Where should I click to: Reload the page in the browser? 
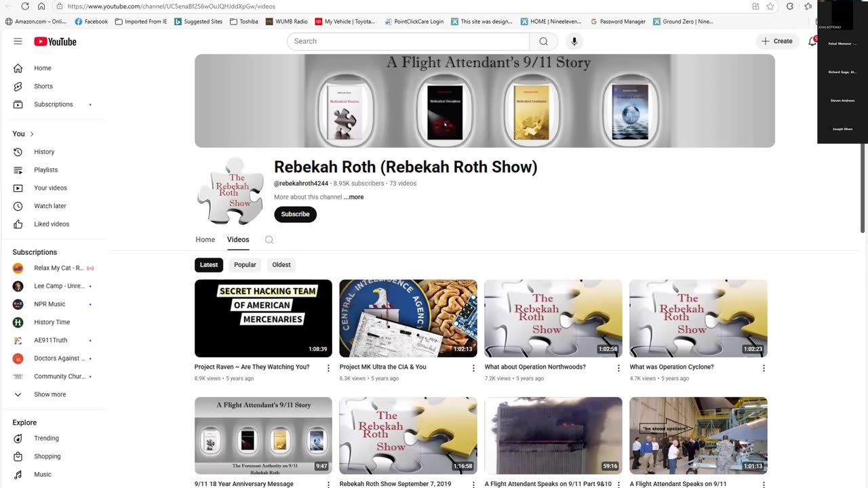(25, 6)
